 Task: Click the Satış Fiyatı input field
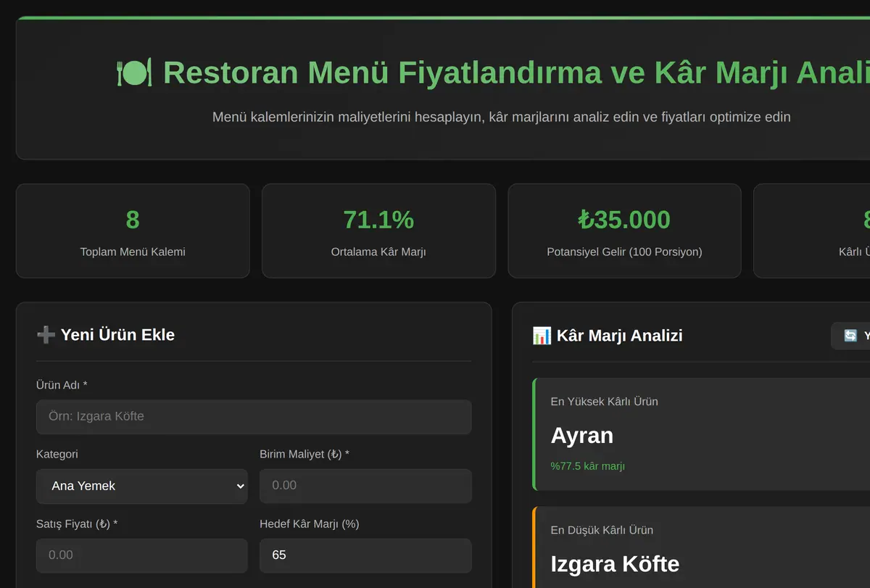[142, 555]
